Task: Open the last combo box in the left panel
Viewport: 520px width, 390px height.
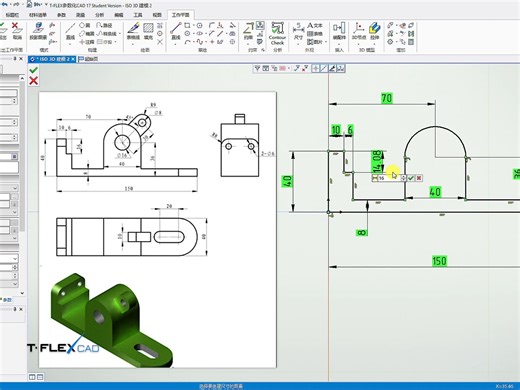Action: pos(9,284)
